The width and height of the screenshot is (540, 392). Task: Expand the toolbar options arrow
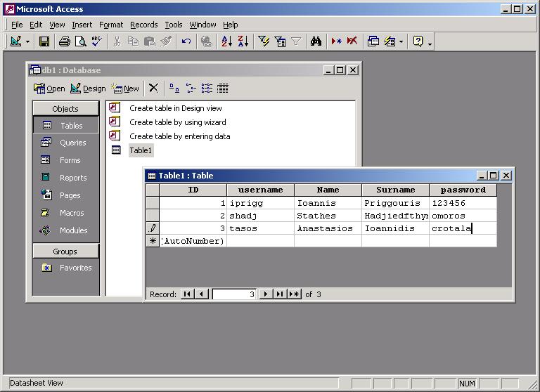(430, 43)
